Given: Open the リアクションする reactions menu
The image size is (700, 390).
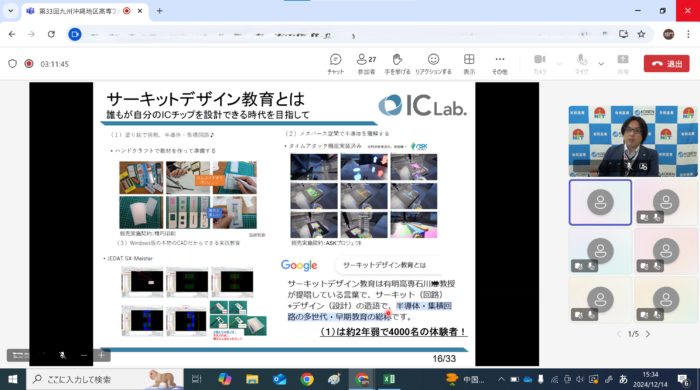Looking at the screenshot, I should pyautogui.click(x=433, y=64).
